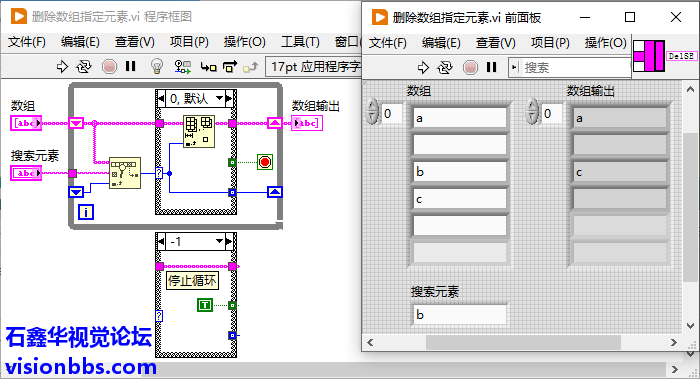700x379 pixels.
Task: Click the 搜索元素 input field containing b
Action: pos(460,315)
